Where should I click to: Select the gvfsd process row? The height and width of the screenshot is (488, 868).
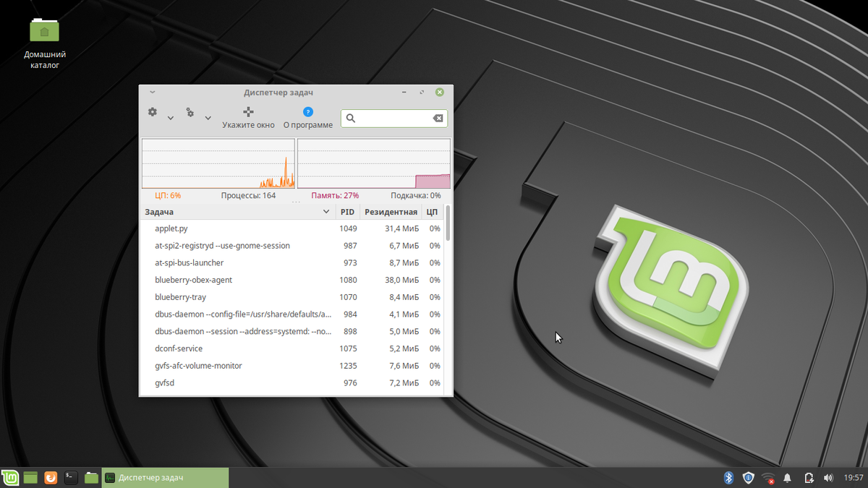[x=292, y=383]
